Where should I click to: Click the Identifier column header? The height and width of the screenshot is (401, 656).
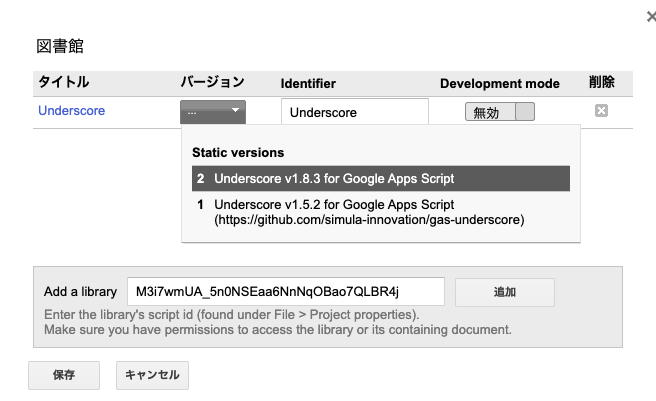coord(308,83)
